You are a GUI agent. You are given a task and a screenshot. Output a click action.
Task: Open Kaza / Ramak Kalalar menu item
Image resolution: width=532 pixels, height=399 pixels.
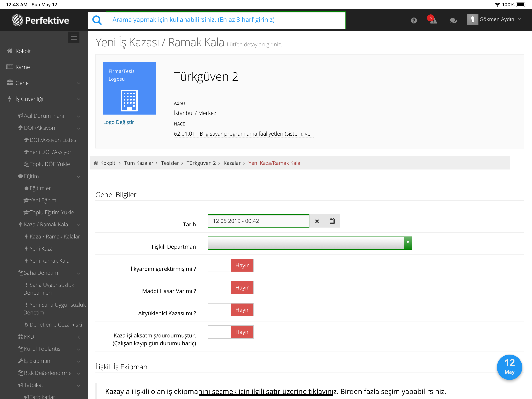coord(52,237)
